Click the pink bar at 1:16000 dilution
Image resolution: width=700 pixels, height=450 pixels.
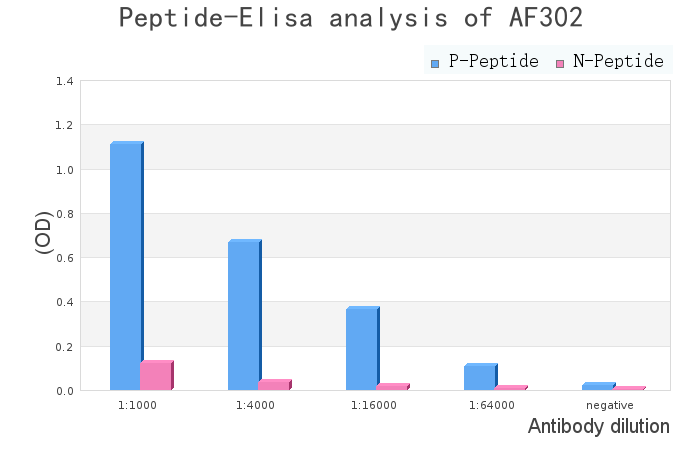coord(392,387)
